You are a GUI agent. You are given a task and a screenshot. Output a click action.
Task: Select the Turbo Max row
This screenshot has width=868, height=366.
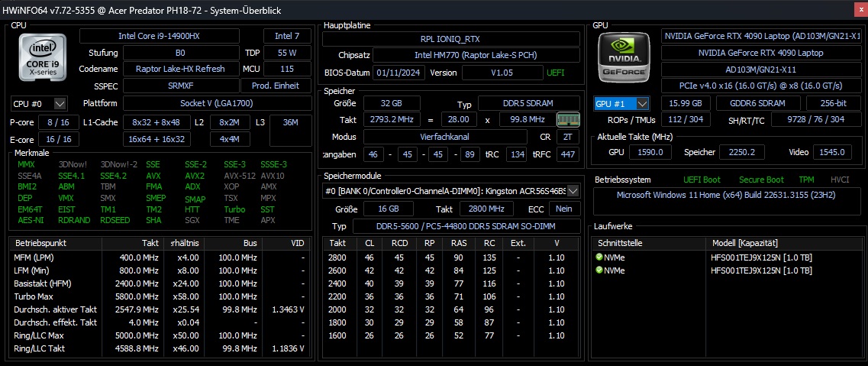click(x=160, y=296)
